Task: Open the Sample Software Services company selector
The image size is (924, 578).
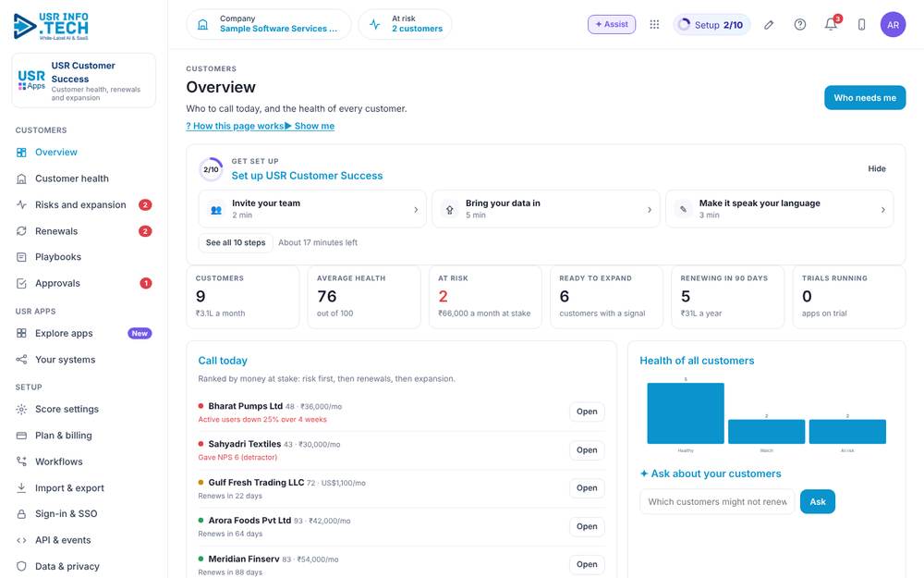Action: click(269, 25)
